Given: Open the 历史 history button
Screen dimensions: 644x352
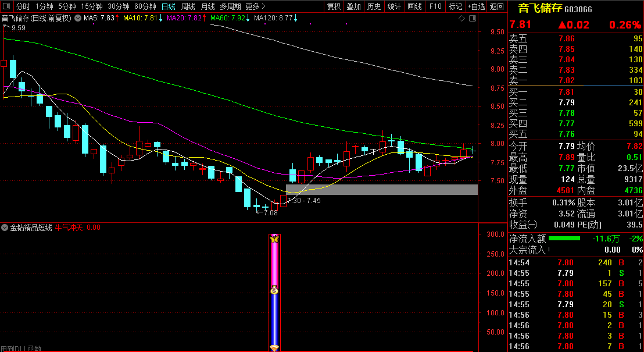Looking at the screenshot, I should click(374, 6).
